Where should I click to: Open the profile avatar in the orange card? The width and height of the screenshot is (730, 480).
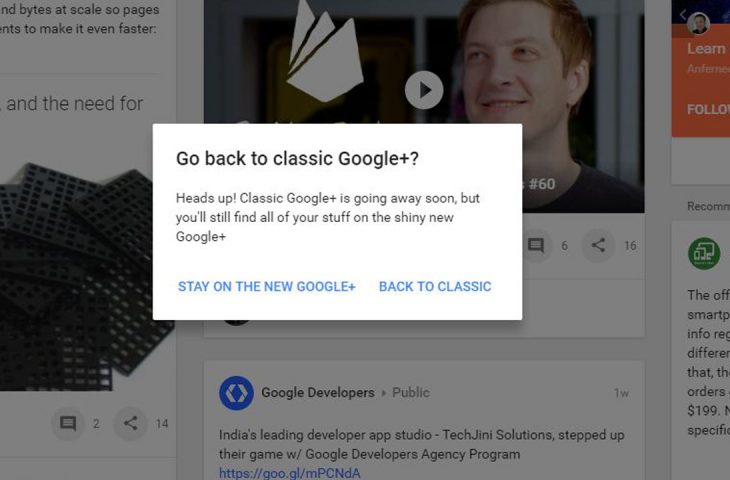tap(698, 22)
